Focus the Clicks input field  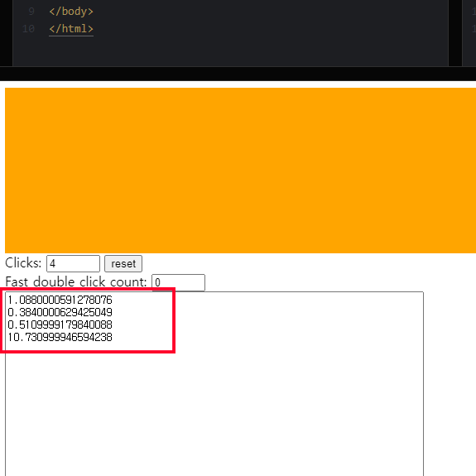point(73,263)
